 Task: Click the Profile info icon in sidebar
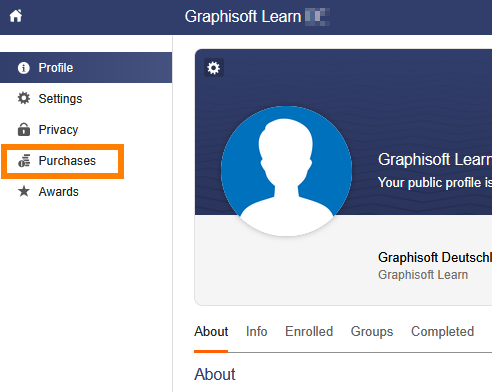[24, 68]
